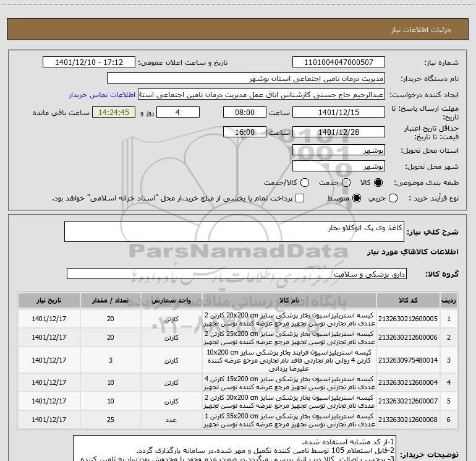Click the response deadline date 1401/12/15
The height and width of the screenshot is (461, 476).
pyautogui.click(x=339, y=113)
